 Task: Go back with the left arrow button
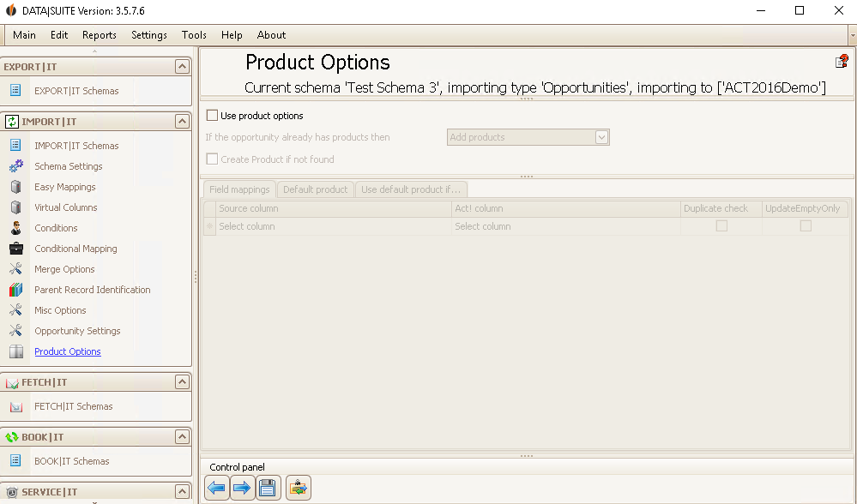point(217,488)
